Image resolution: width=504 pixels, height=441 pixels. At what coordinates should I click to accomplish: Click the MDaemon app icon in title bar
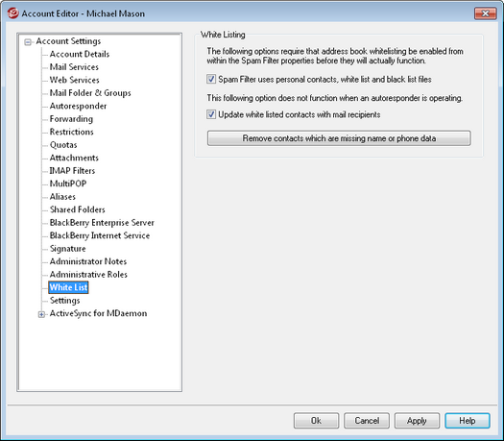point(12,13)
